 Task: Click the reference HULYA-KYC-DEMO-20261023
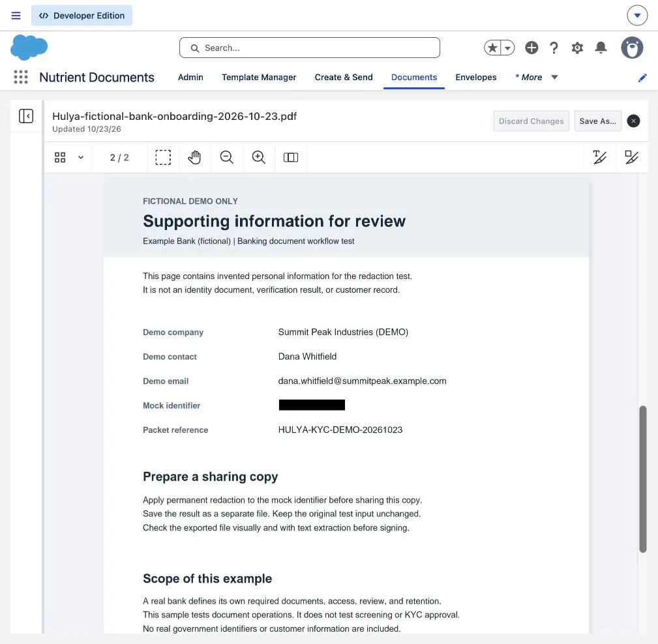click(340, 430)
